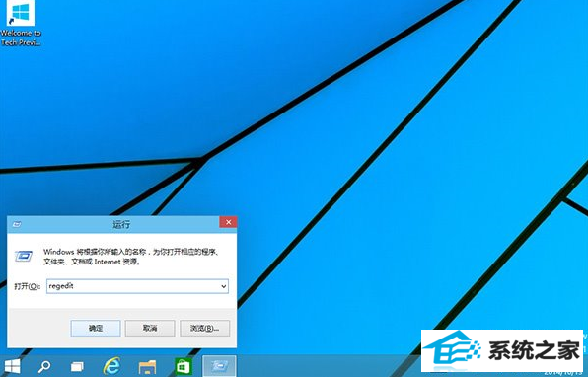This screenshot has height=377, width=588.
Task: Close the 运行 dialog
Action: coord(228,222)
